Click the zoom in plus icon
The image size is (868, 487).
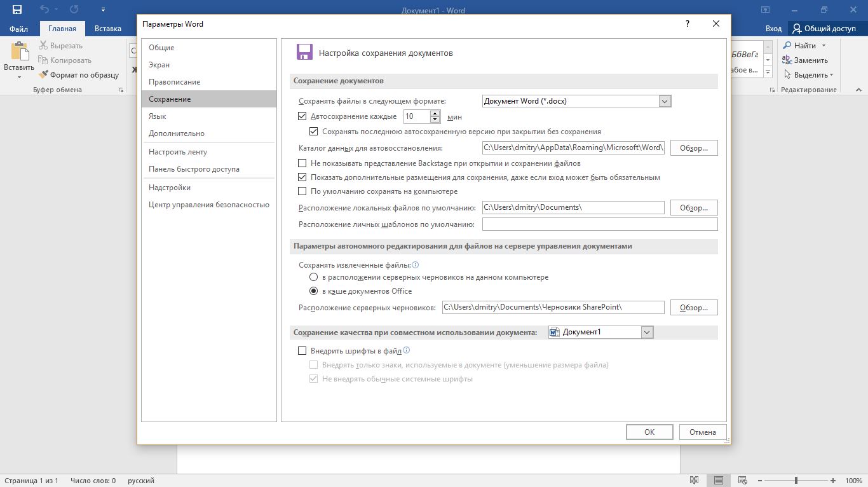coord(833,481)
